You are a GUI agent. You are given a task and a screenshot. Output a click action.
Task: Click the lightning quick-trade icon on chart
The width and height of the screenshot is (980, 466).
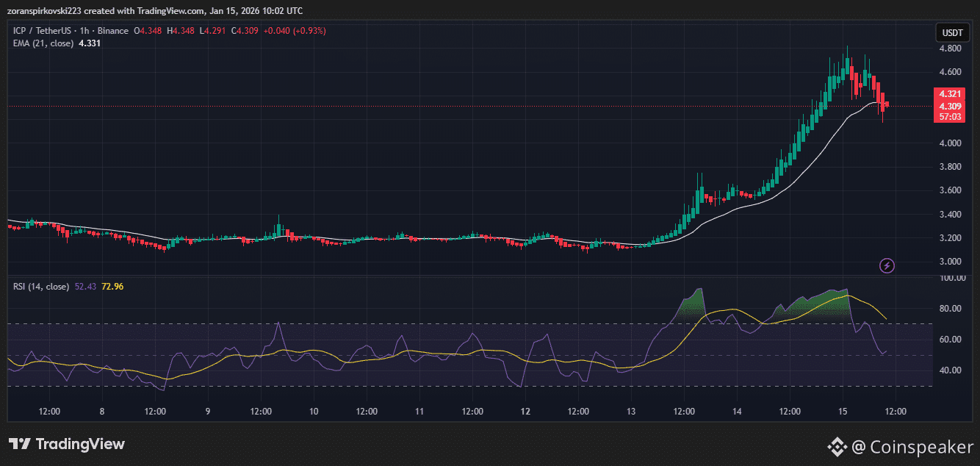[x=887, y=266]
